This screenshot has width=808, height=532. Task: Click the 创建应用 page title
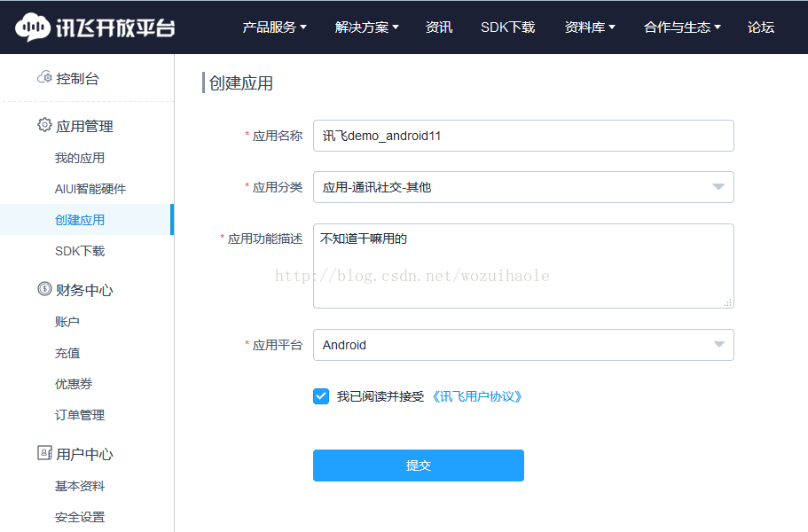241,83
